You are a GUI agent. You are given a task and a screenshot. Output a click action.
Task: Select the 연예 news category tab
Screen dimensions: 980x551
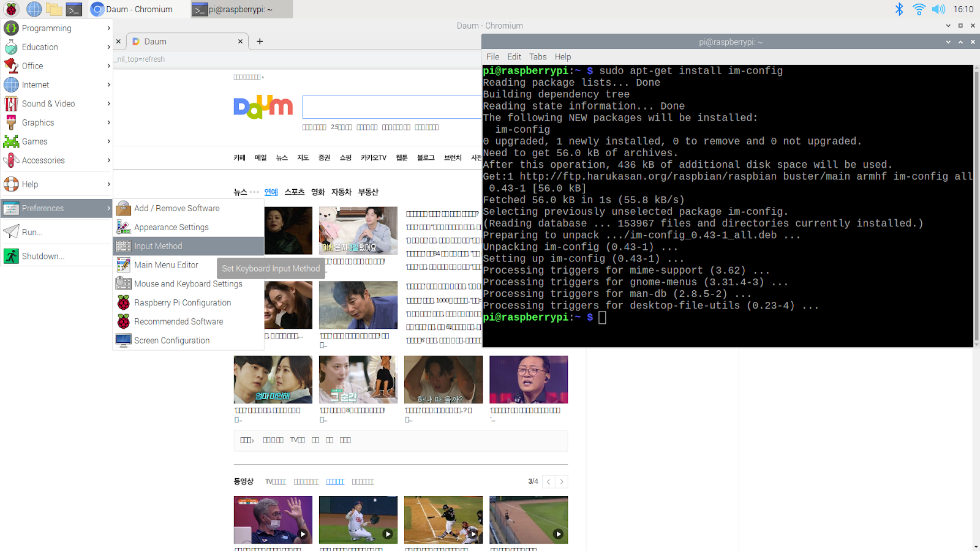click(x=271, y=192)
